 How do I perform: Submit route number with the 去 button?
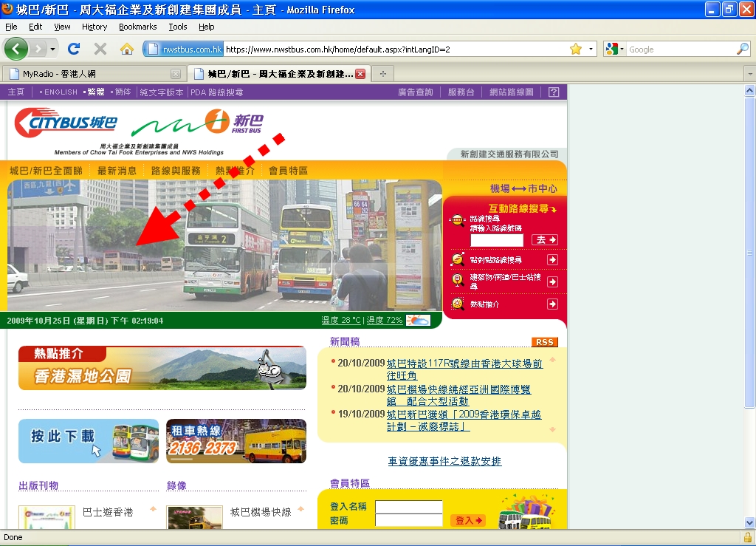click(x=546, y=239)
